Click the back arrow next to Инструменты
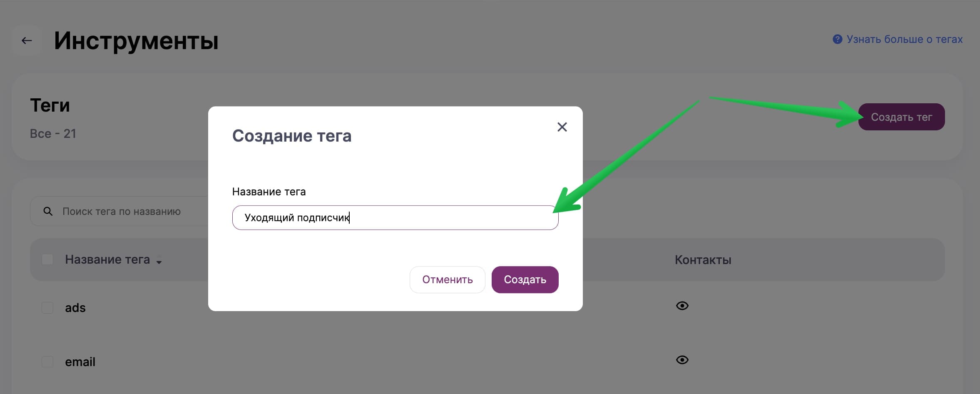Image resolution: width=980 pixels, height=394 pixels. click(x=27, y=40)
